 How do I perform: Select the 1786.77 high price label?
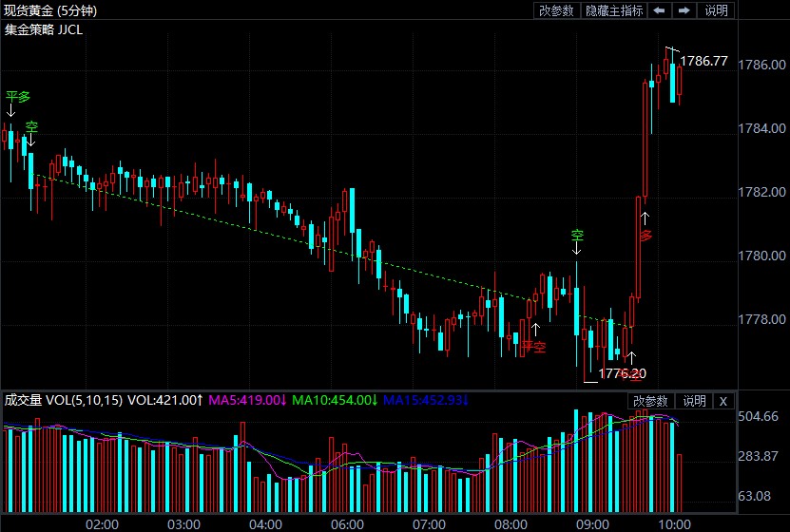[x=704, y=61]
